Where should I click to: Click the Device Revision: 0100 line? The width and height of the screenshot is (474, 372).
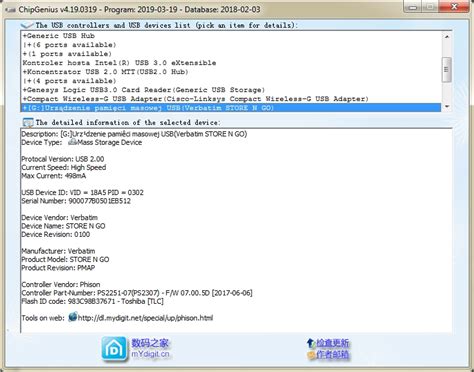point(56,234)
